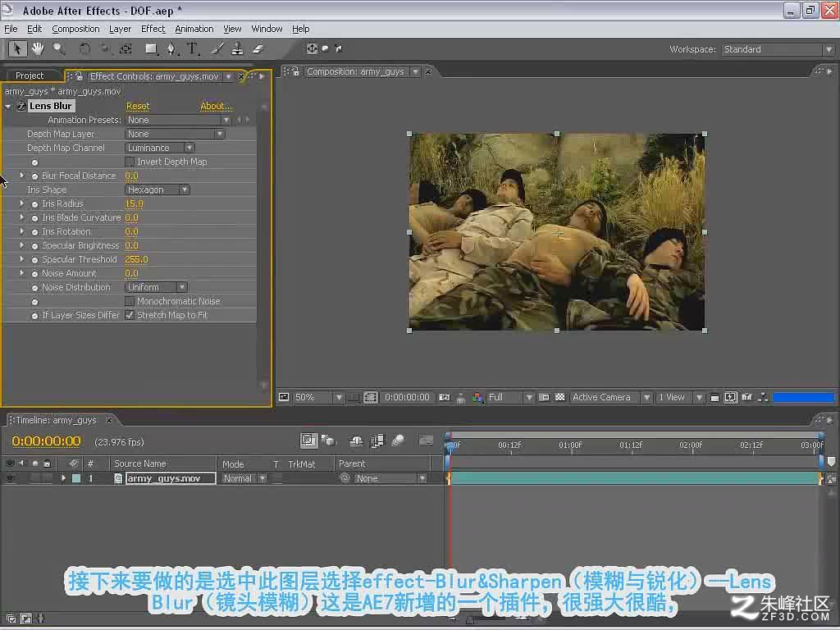Image resolution: width=840 pixels, height=630 pixels.
Task: Collapse the Lens Blur effect properties
Action: [8, 106]
